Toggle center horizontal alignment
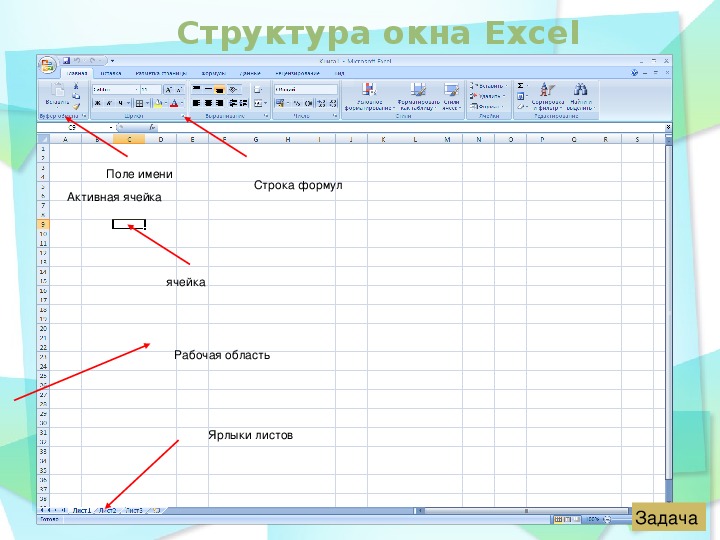The image size is (720, 540). (208, 103)
